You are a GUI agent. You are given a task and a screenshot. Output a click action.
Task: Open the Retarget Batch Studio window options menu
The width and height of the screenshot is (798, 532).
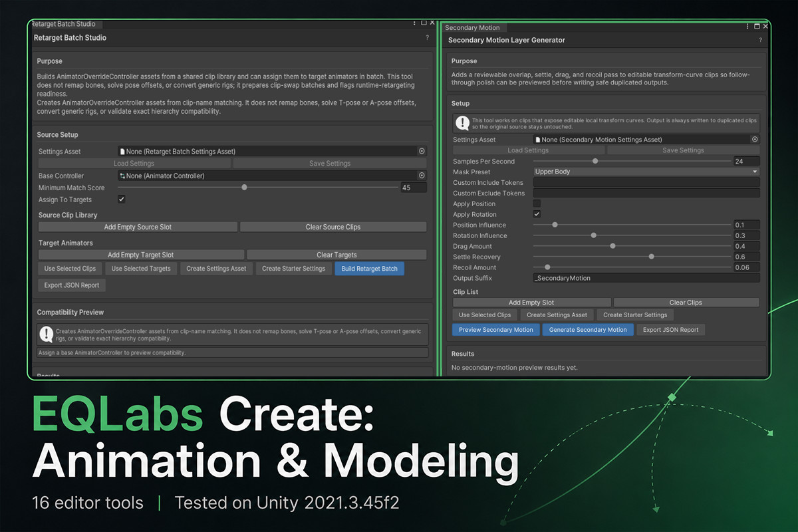[416, 23]
